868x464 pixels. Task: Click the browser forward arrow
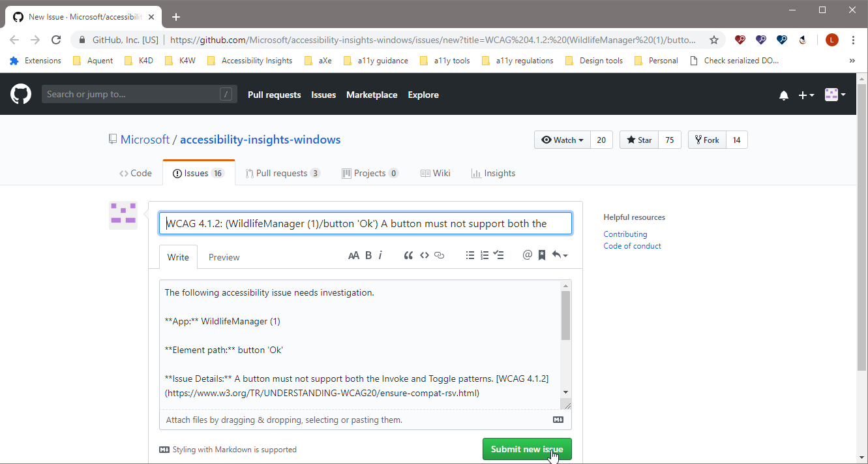[x=35, y=40]
